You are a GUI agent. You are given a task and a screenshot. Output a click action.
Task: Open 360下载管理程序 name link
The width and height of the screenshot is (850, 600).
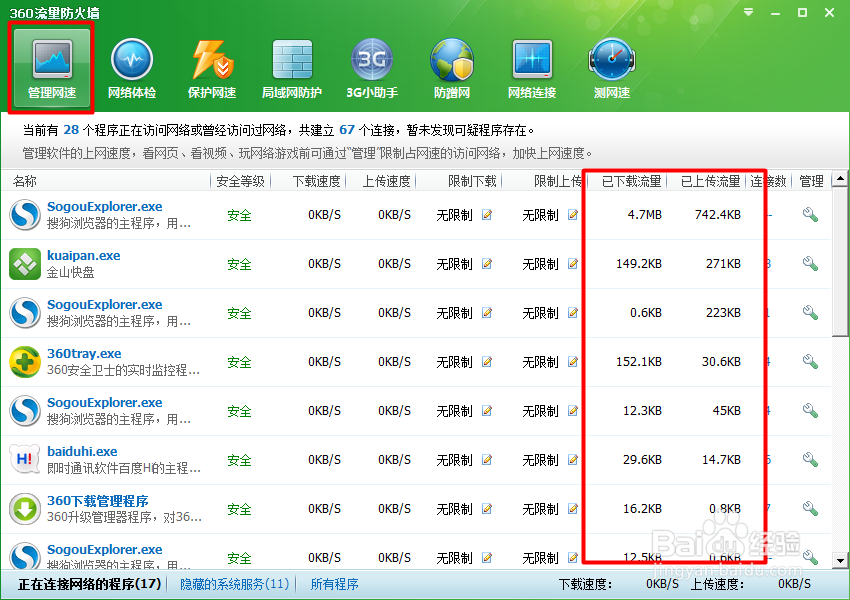(98, 501)
